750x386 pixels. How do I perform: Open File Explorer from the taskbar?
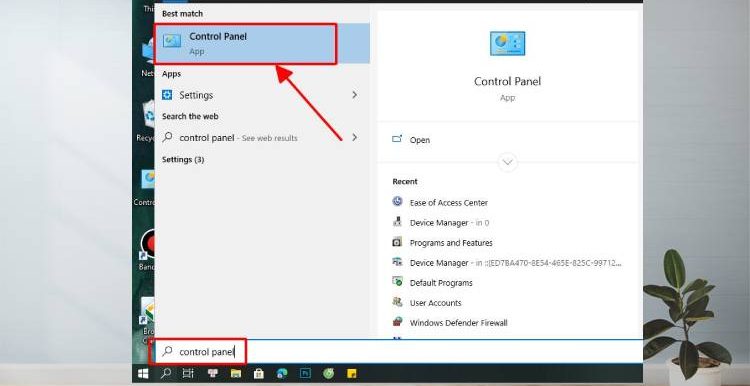click(x=235, y=373)
